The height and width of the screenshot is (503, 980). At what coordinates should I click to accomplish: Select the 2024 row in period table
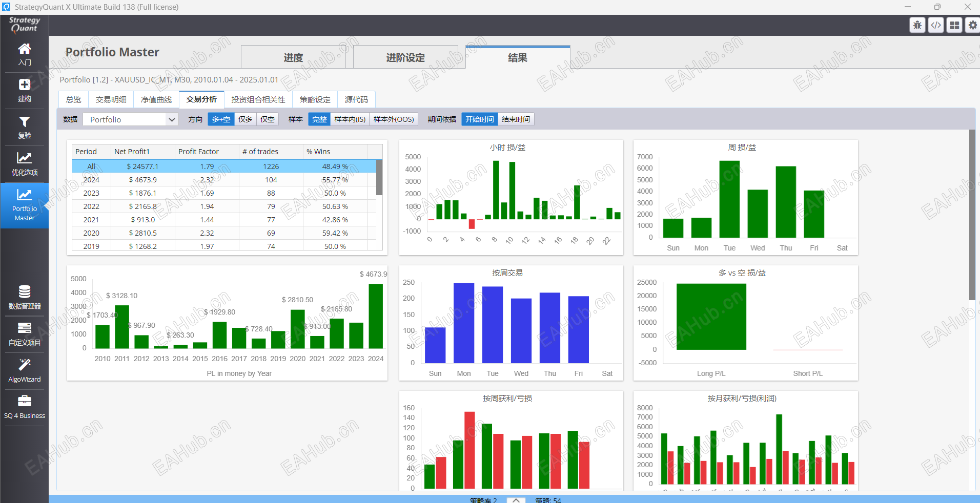224,180
